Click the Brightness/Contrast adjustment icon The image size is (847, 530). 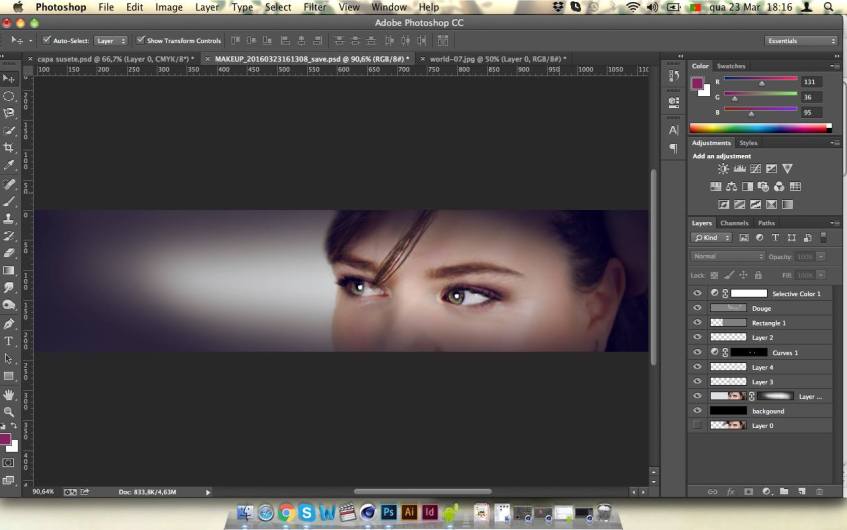(x=723, y=169)
